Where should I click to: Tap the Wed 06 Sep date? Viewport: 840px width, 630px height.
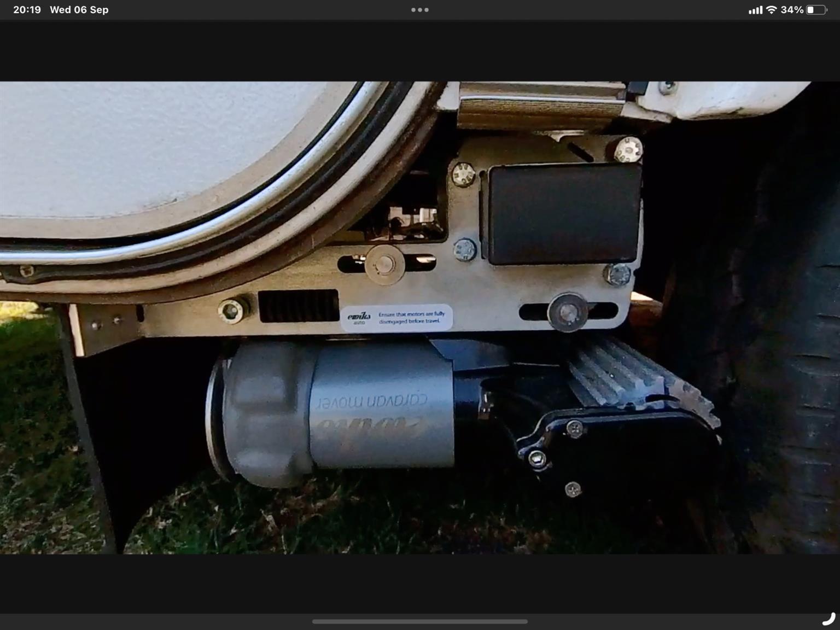point(79,10)
